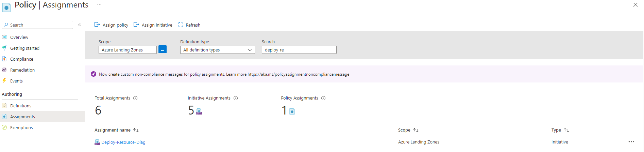The width and height of the screenshot is (644, 152).
Task: Click the purple notification rocket icon
Action: click(94, 74)
